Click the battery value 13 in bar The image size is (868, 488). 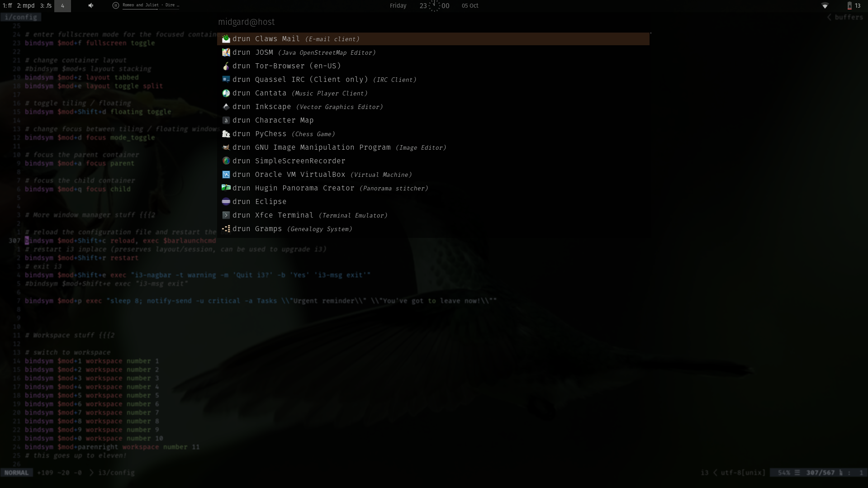[858, 6]
